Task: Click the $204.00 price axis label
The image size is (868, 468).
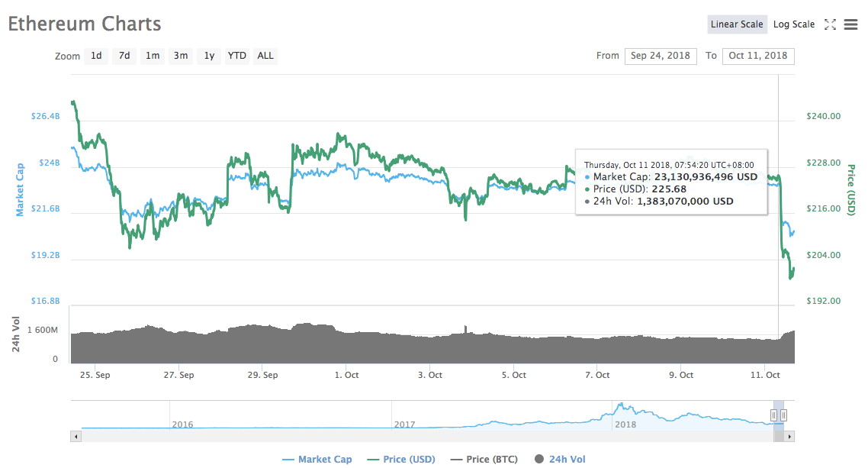Action: click(823, 255)
